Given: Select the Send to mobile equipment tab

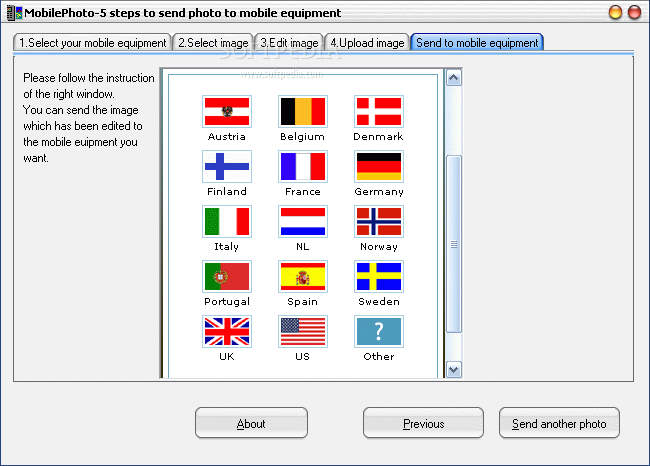Looking at the screenshot, I should coord(477,43).
